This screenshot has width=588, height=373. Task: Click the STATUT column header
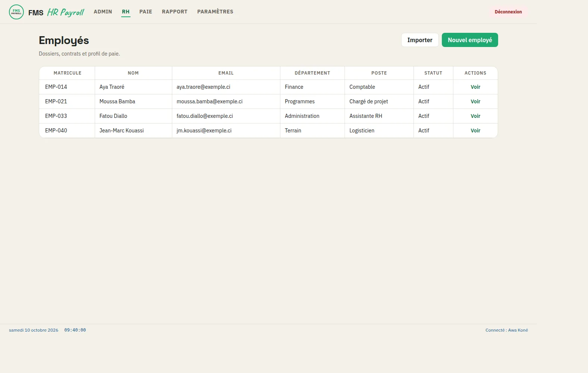pyautogui.click(x=433, y=73)
